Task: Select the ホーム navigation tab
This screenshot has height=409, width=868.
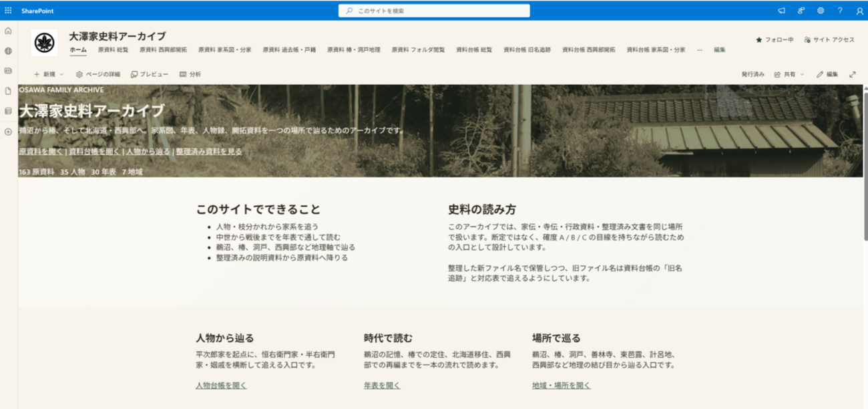Action: tap(78, 50)
